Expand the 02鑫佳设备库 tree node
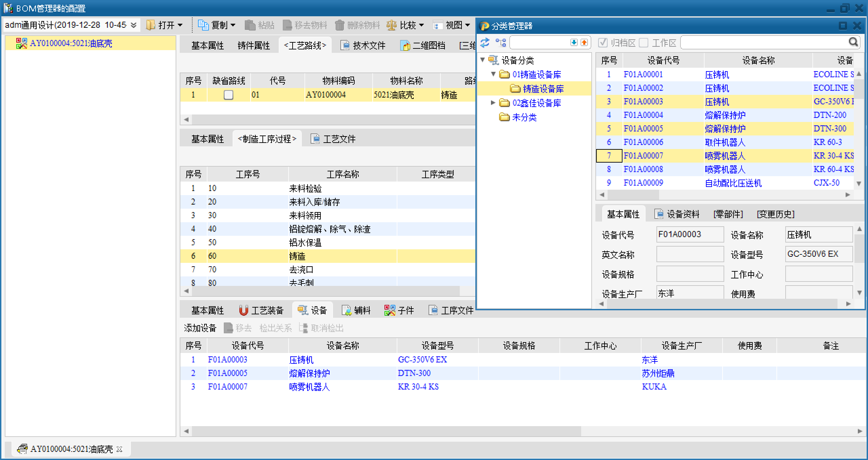 [x=493, y=103]
